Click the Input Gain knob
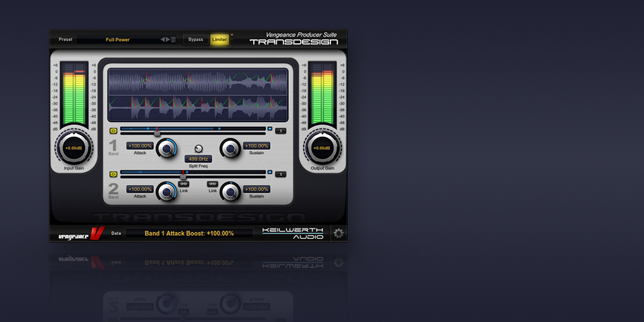The height and width of the screenshot is (322, 644). 74,148
